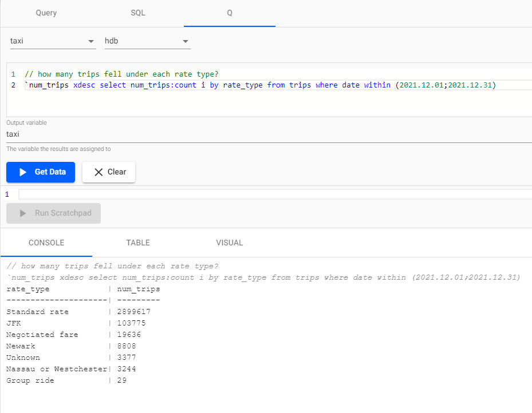Expand the hdb dropdown arrow
This screenshot has width=532, height=413.
click(185, 41)
